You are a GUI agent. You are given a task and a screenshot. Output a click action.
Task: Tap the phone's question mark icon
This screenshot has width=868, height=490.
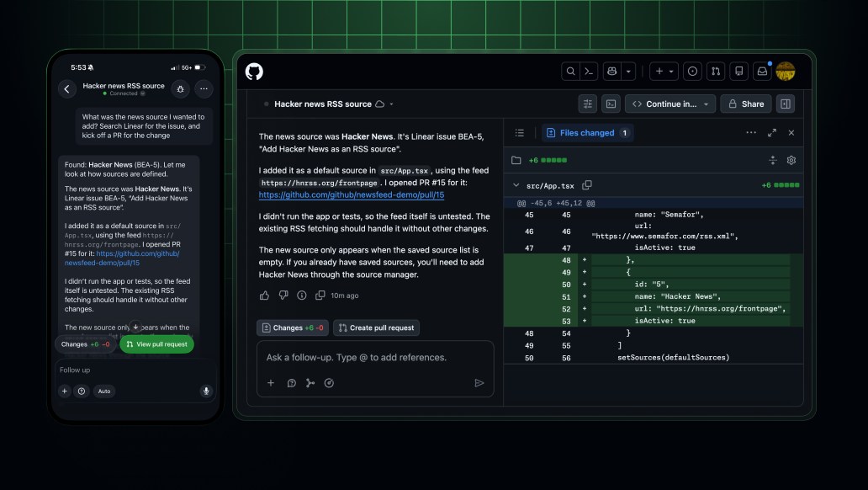click(x=82, y=391)
